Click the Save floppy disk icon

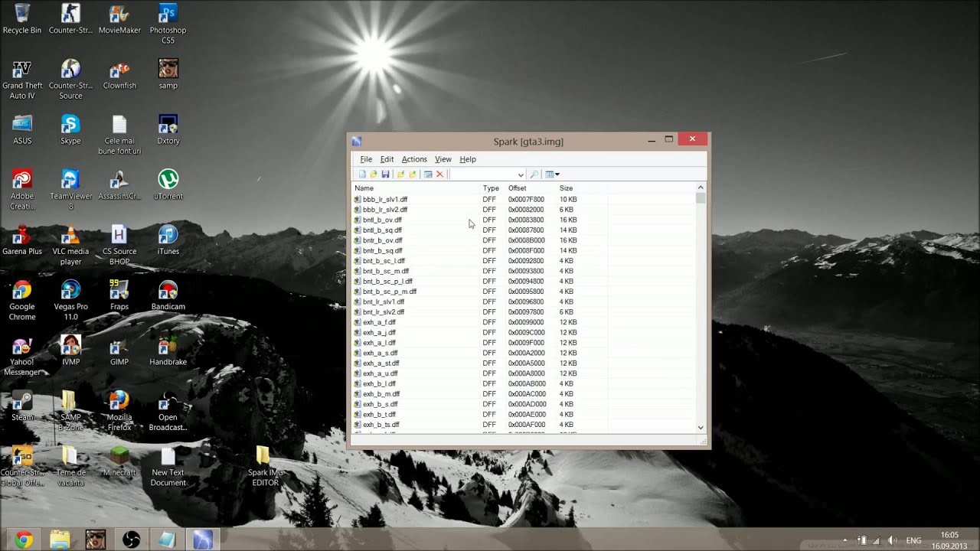coord(385,174)
